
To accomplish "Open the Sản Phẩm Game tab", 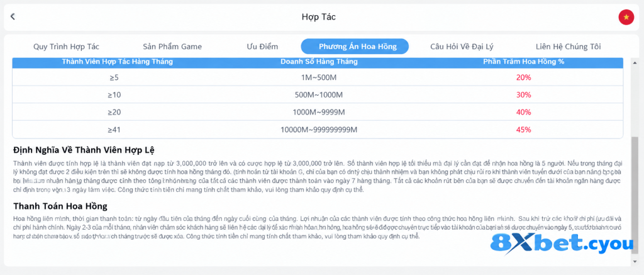I will tap(172, 47).
